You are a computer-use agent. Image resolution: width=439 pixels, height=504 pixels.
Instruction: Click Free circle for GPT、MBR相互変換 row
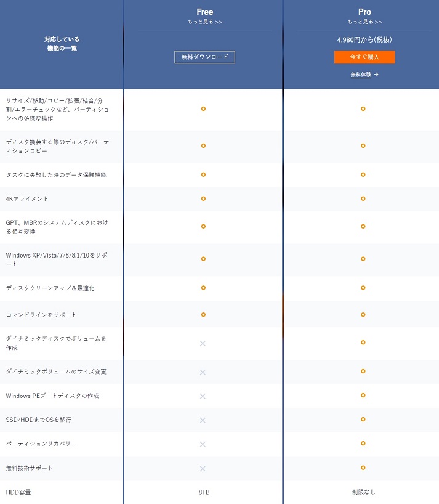click(x=203, y=226)
